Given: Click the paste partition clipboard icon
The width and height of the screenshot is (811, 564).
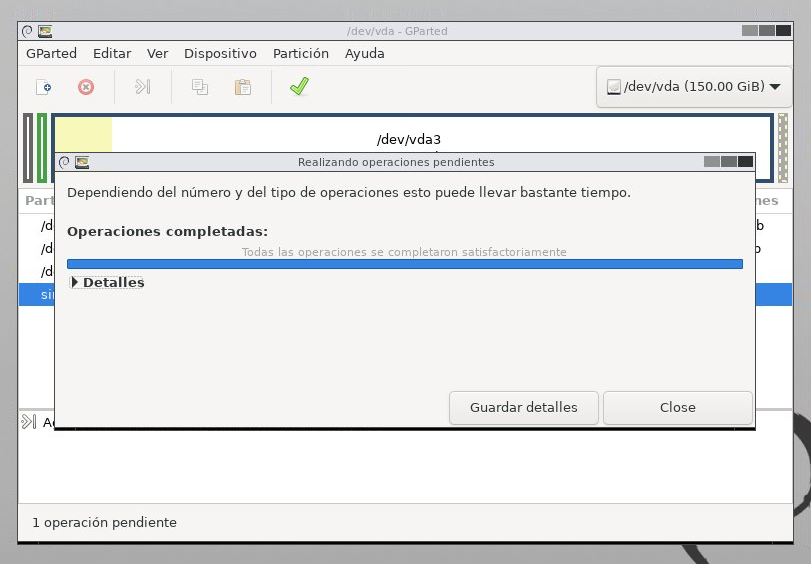Looking at the screenshot, I should [242, 87].
